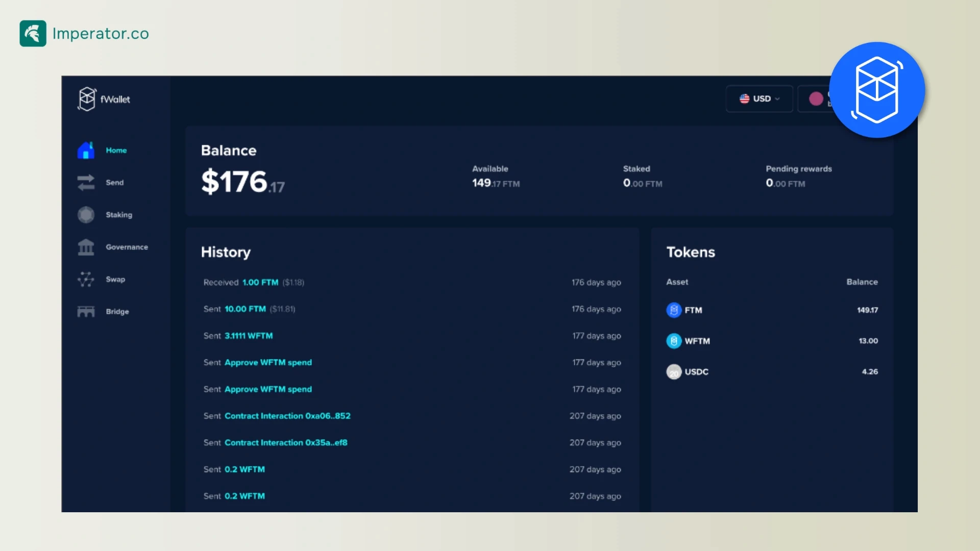The height and width of the screenshot is (551, 980).
Task: Click the History panel heading
Action: 226,253
